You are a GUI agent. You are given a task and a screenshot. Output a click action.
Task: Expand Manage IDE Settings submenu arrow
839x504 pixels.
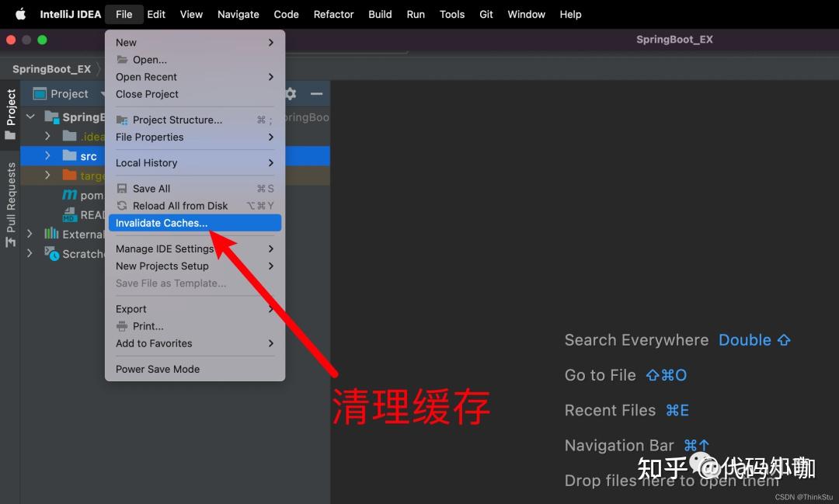271,249
